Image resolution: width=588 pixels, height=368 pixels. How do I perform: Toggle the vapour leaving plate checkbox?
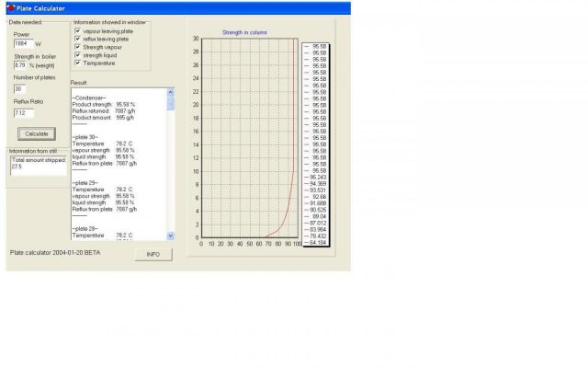77,30
